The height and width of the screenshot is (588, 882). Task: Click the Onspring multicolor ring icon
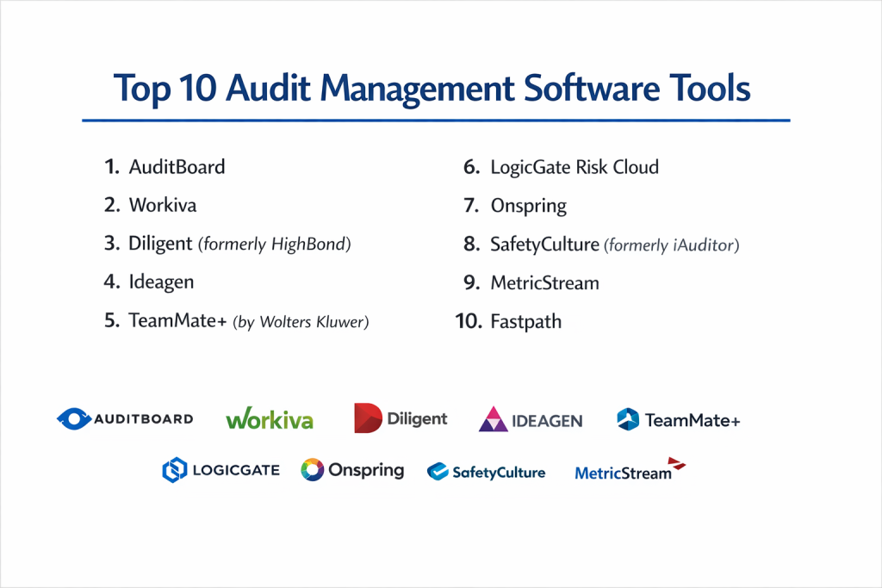click(x=312, y=470)
